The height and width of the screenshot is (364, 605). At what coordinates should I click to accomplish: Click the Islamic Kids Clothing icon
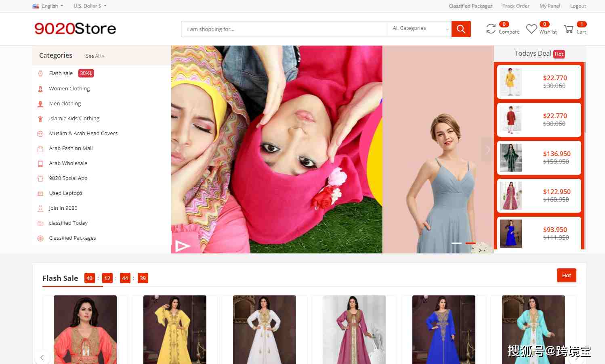click(40, 119)
